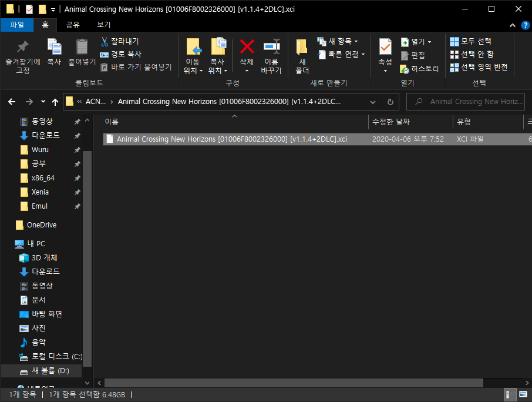Image resolution: width=532 pixels, height=402 pixels.
Task: Open the Emul folder
Action: coord(39,206)
